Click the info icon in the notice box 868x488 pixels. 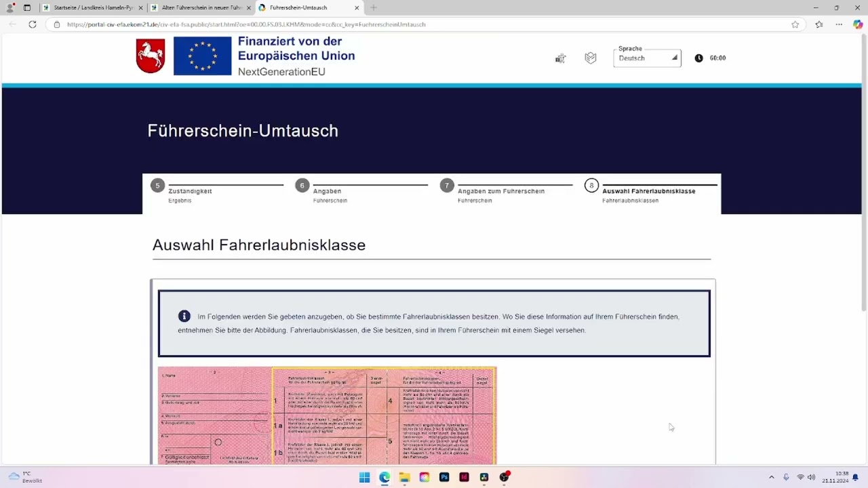[184, 317]
